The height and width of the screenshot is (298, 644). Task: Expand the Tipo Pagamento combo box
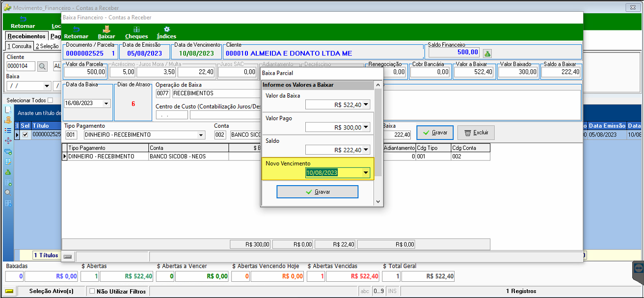[x=201, y=135]
